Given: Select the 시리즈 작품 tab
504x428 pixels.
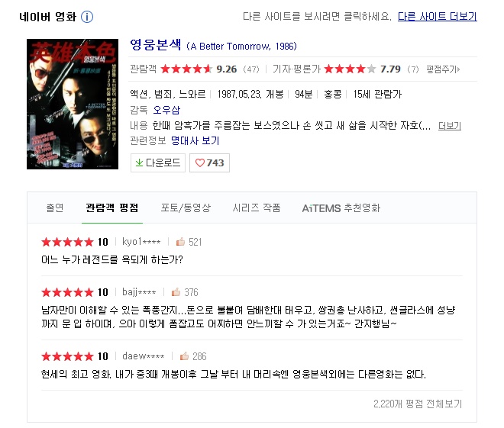Looking at the screenshot, I should tap(256, 208).
